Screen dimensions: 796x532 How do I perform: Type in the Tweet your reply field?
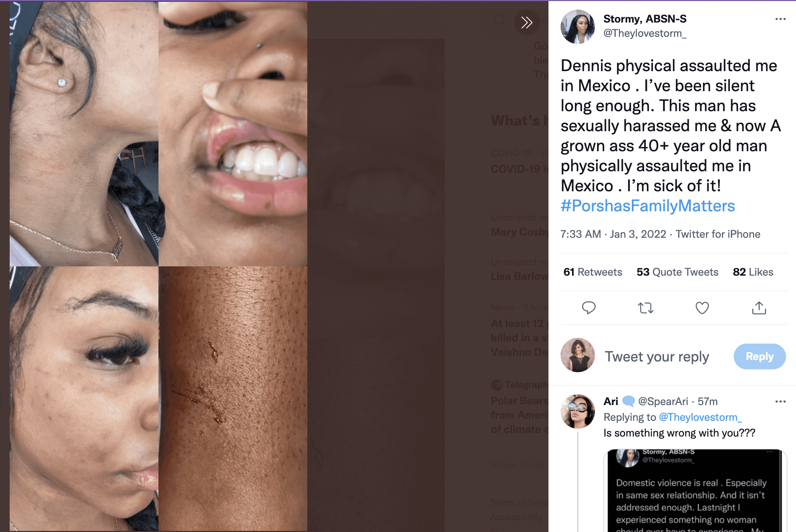point(657,356)
